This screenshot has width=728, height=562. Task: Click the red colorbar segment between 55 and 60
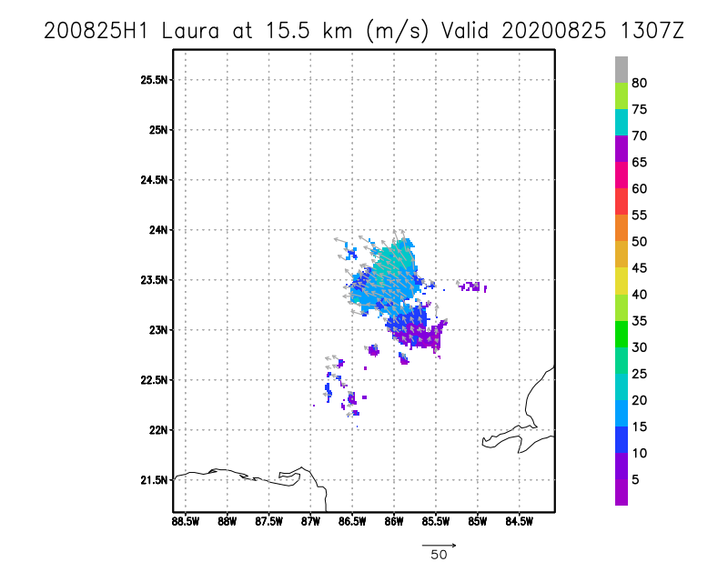622,202
